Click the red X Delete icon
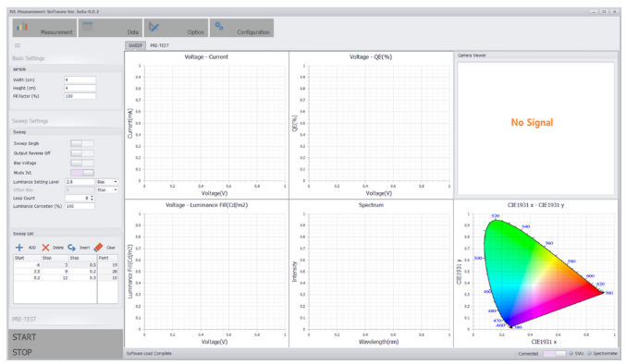This screenshot has height=364, width=626. (x=45, y=248)
